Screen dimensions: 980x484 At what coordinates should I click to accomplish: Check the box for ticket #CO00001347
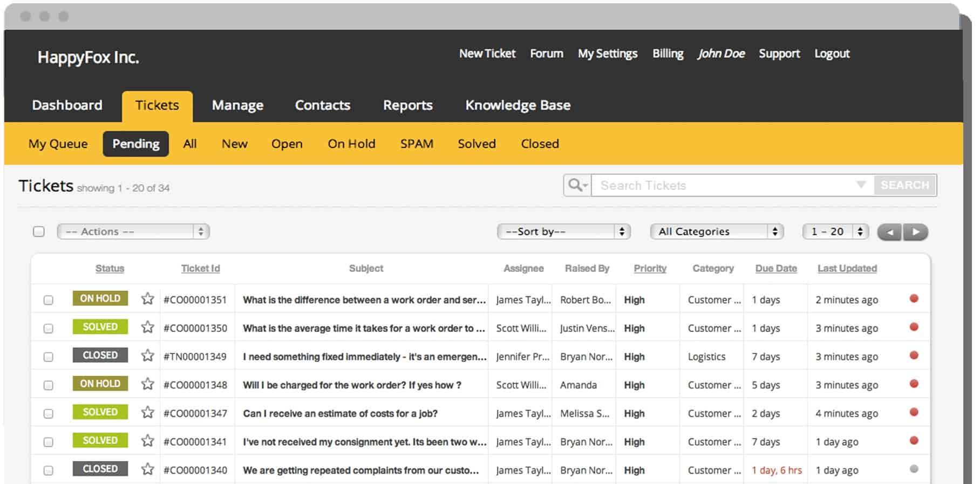point(49,413)
